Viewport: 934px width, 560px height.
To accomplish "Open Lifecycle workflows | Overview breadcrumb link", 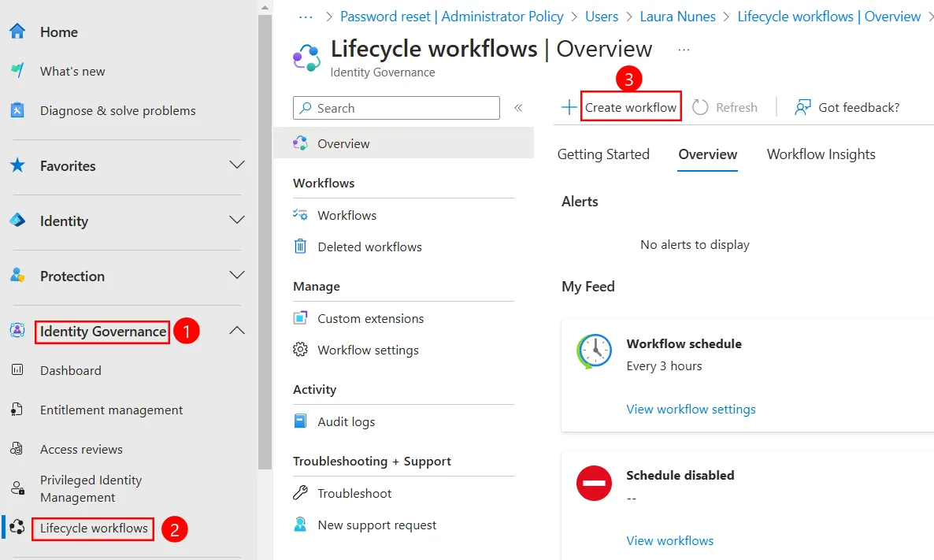I will pos(829,17).
